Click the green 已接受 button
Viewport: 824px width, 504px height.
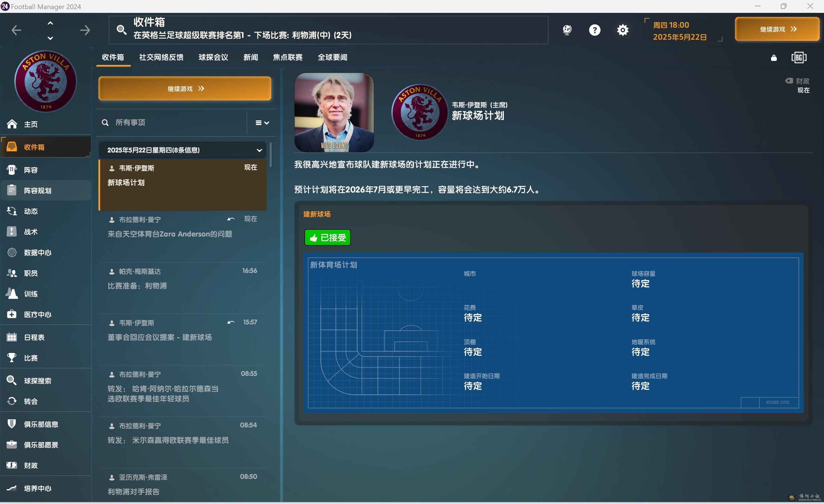(x=327, y=237)
